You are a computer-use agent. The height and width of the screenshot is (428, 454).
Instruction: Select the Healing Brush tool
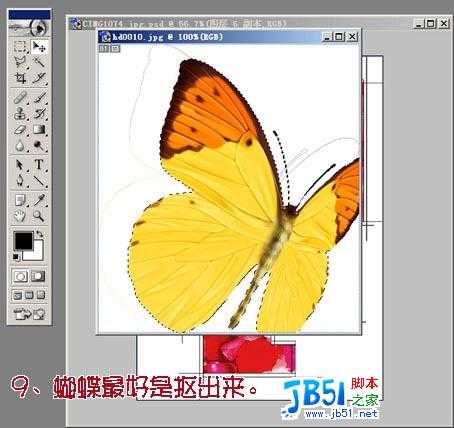[x=20, y=98]
